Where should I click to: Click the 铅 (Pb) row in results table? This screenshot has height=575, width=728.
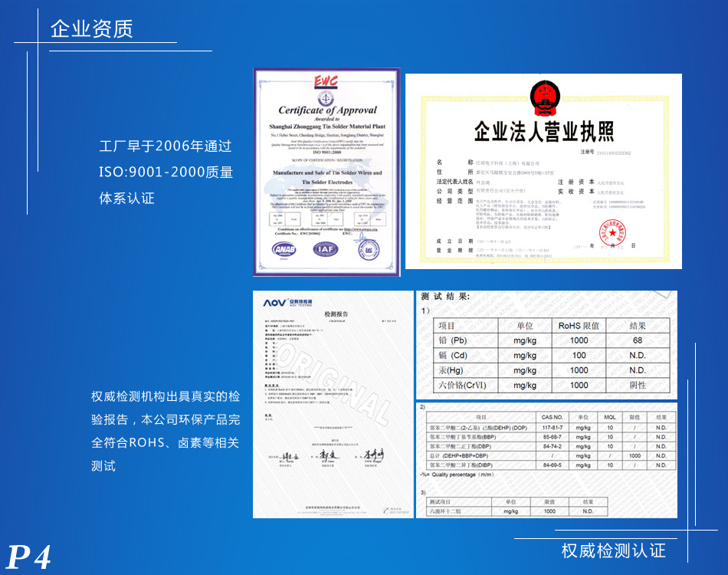546,340
